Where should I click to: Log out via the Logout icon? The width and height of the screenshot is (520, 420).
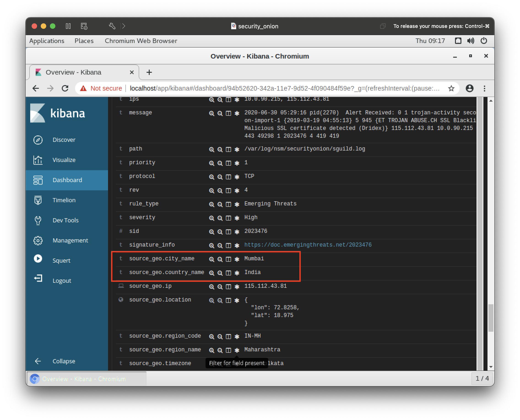click(x=38, y=278)
